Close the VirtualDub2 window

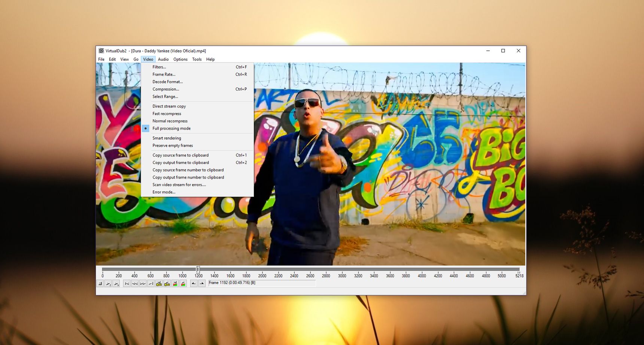click(519, 51)
